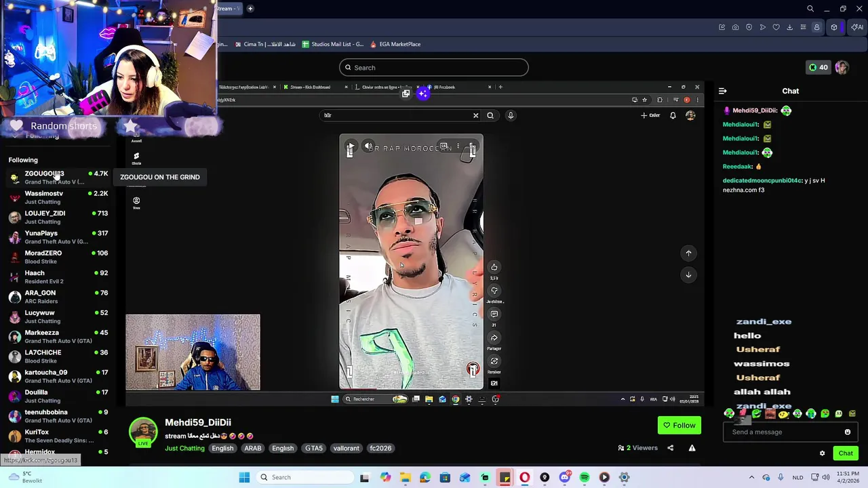Open the Windows Start menu

[244, 477]
